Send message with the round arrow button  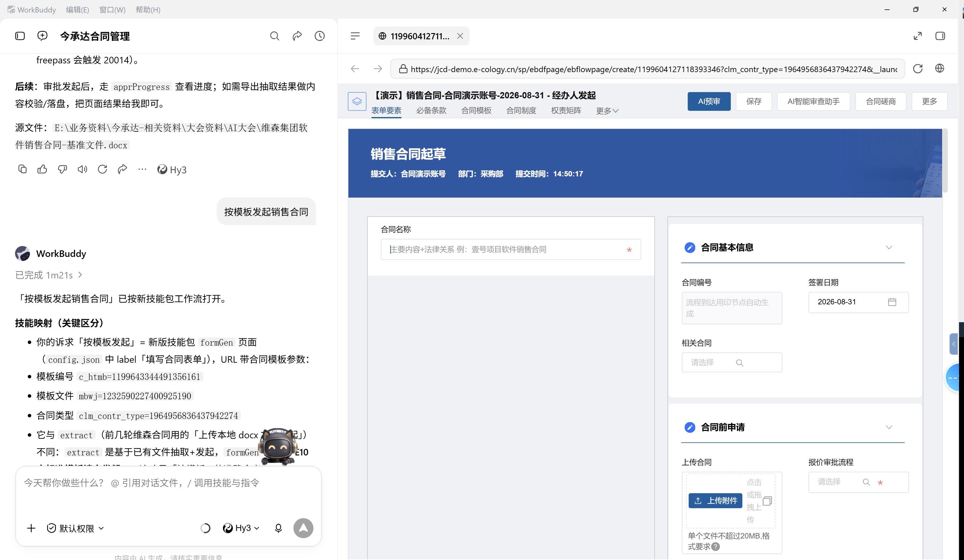point(303,528)
